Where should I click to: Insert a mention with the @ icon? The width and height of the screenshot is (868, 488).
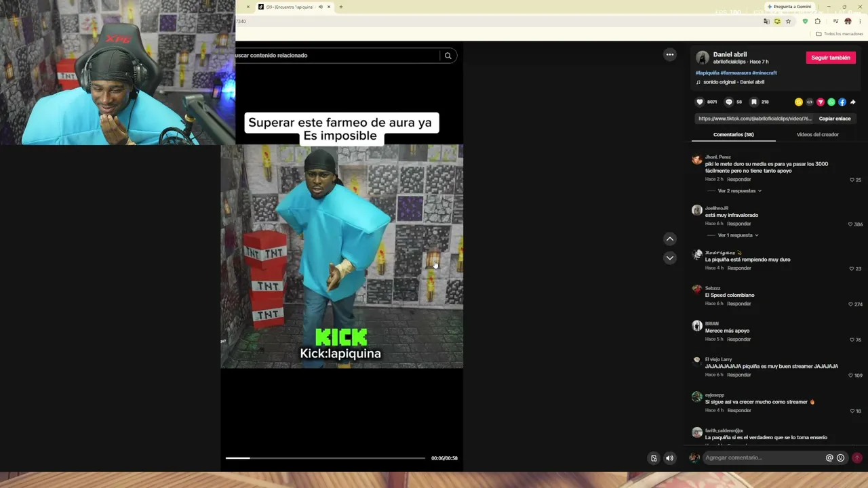(x=829, y=458)
